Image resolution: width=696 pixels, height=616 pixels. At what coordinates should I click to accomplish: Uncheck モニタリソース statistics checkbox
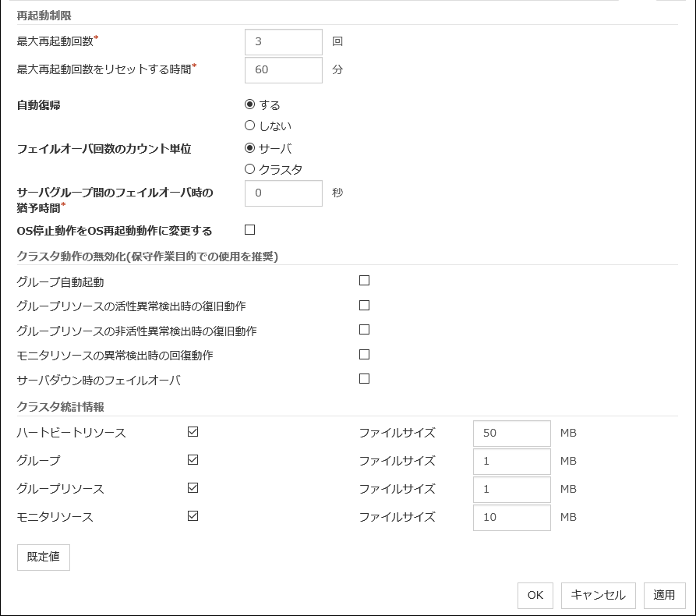tap(193, 515)
